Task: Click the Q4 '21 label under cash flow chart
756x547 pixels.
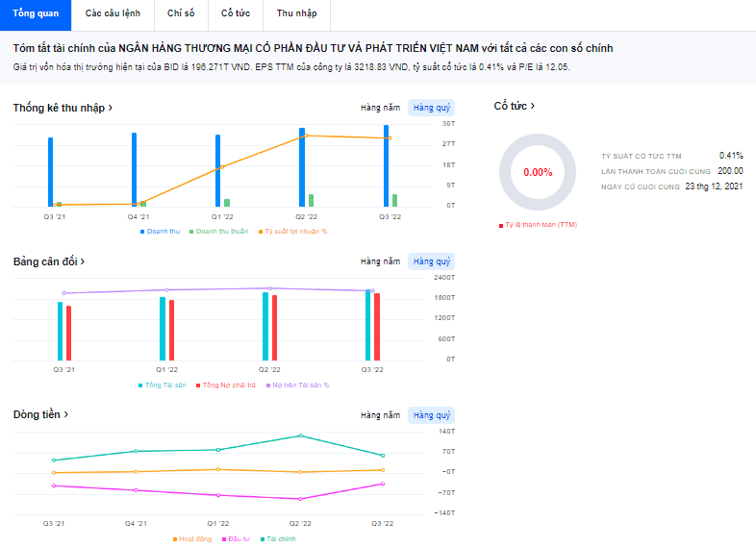Action: point(136,523)
